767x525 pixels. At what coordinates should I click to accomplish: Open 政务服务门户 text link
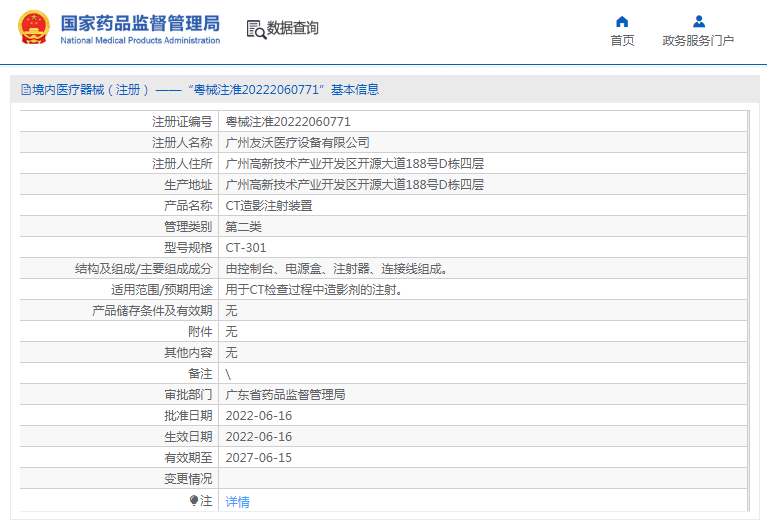tap(698, 41)
